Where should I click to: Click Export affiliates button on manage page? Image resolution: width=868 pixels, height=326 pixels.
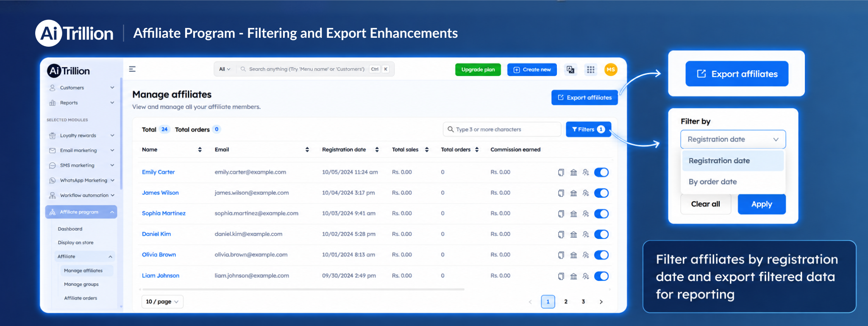point(584,98)
